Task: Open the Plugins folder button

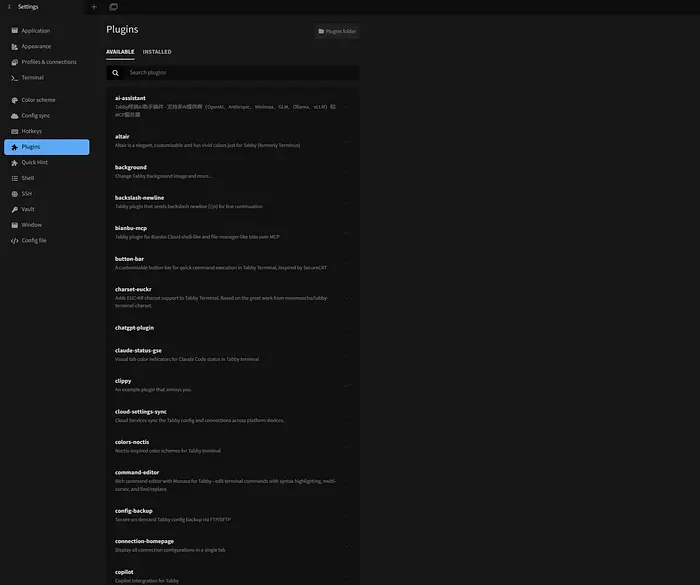Action: click(337, 31)
